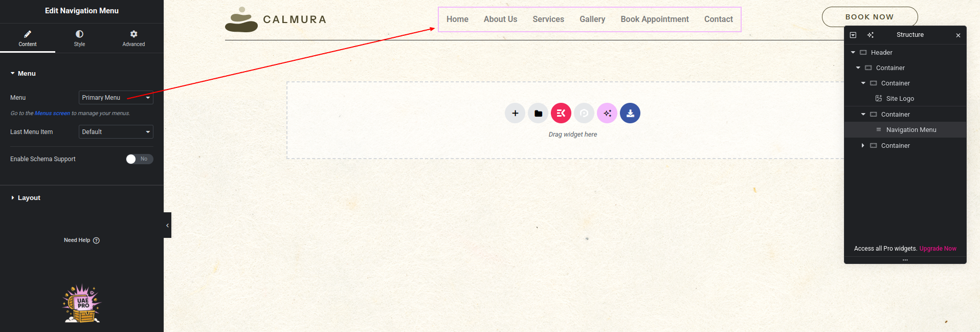The width and height of the screenshot is (980, 332).
Task: Click the Need Help question mark icon
Action: click(x=96, y=240)
